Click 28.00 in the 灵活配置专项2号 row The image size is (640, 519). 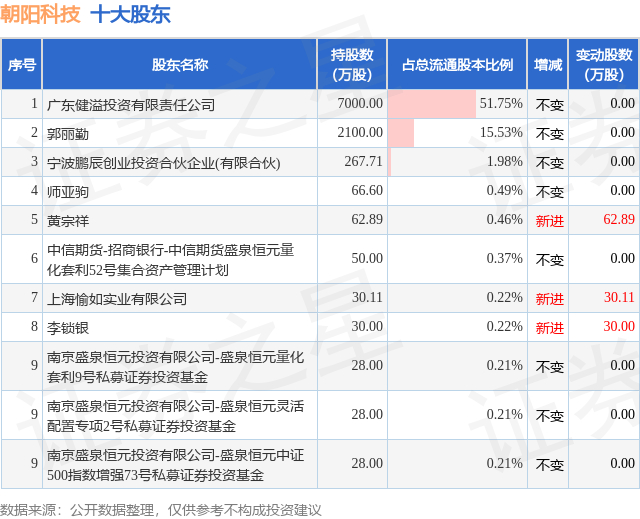tap(367, 414)
